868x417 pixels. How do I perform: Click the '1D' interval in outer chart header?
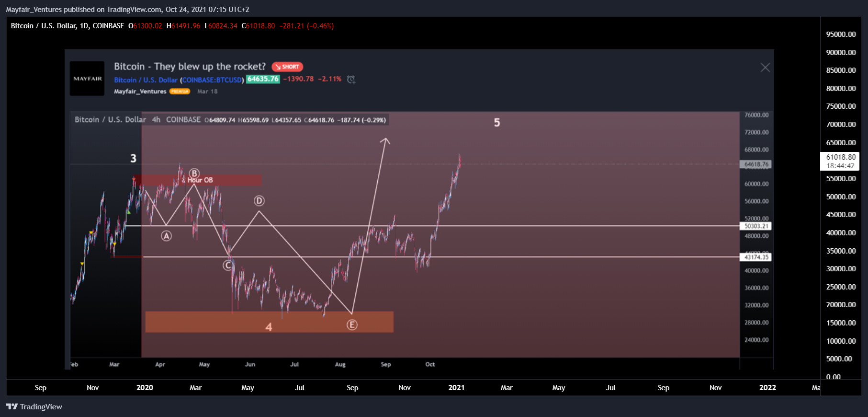[84, 26]
